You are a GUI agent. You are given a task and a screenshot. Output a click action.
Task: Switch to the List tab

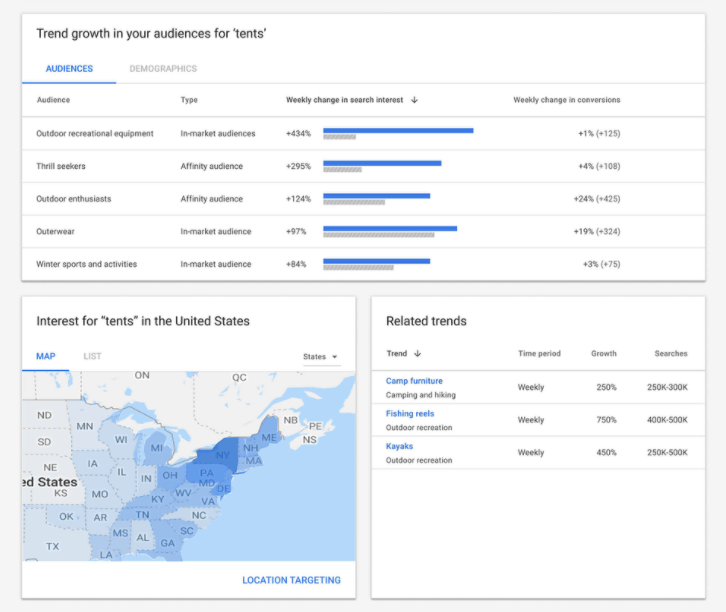(x=92, y=356)
